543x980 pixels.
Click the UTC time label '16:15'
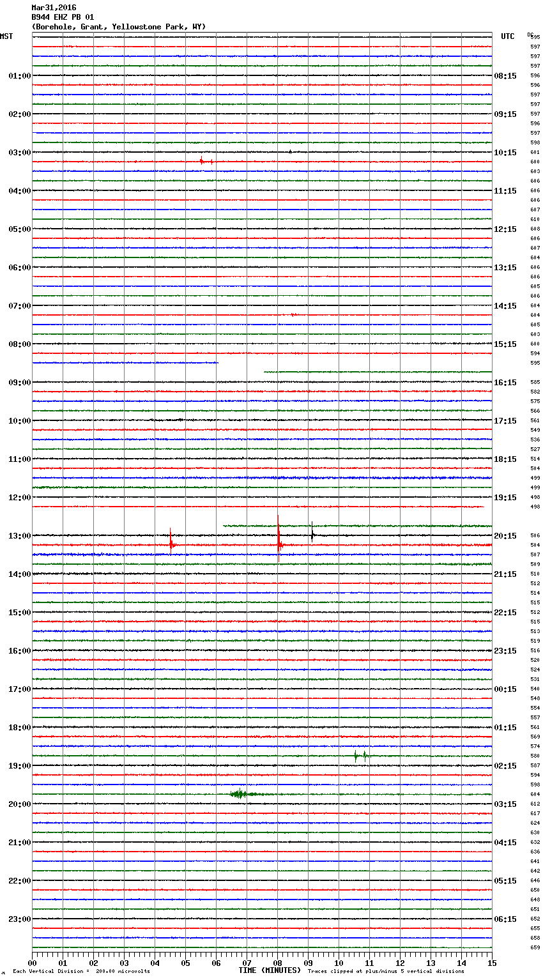(505, 383)
